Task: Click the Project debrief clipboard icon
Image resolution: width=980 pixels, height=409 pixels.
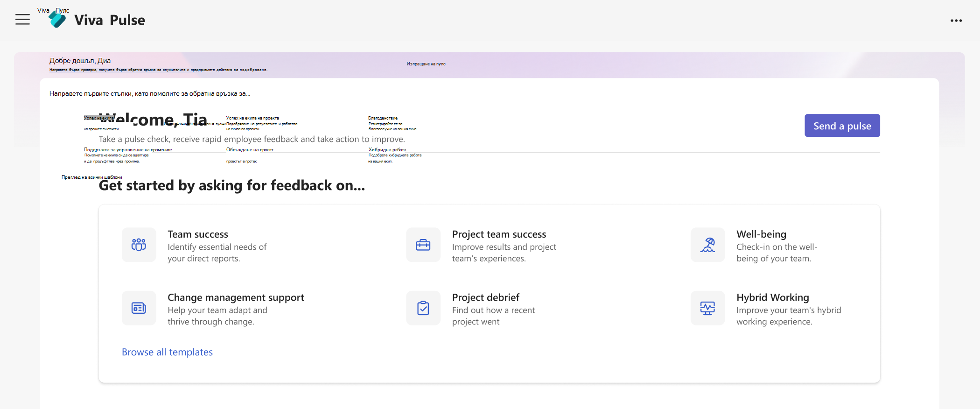Action: coord(423,308)
